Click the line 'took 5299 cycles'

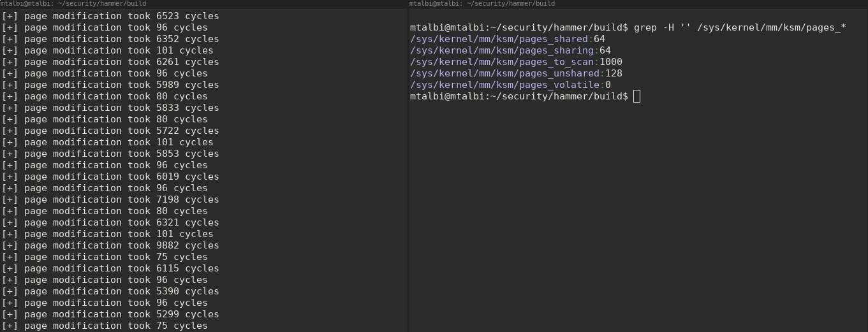pyautogui.click(x=110, y=314)
